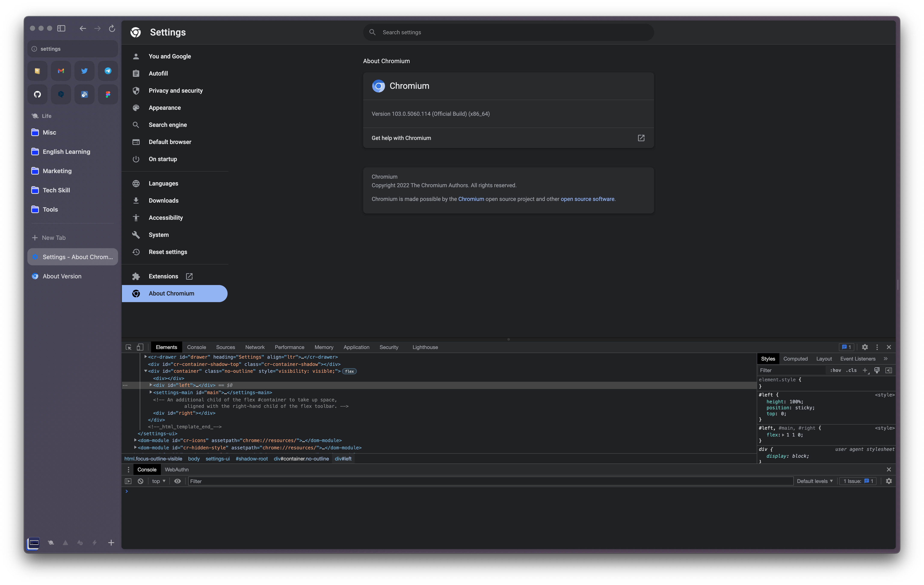Screen dimensions: 924x585
Task: Click the new style rule plus icon
Action: (865, 370)
